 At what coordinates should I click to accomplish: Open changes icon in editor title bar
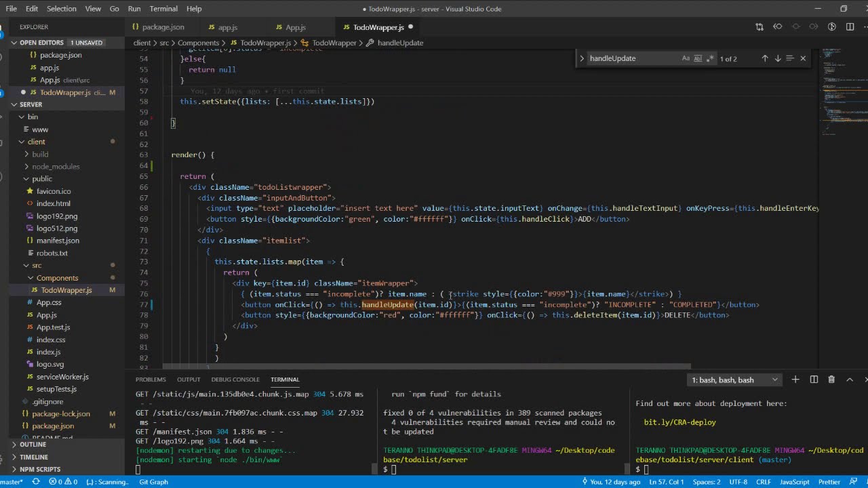coord(759,27)
